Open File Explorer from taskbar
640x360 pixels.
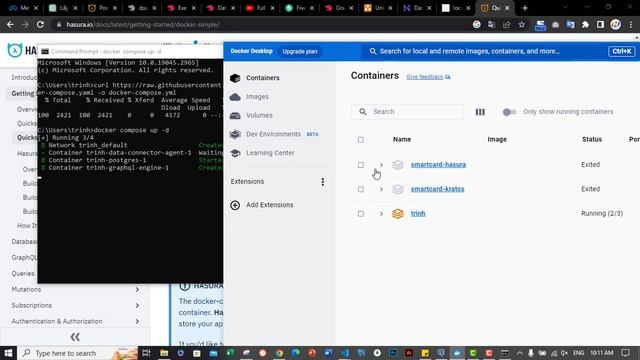point(164,353)
